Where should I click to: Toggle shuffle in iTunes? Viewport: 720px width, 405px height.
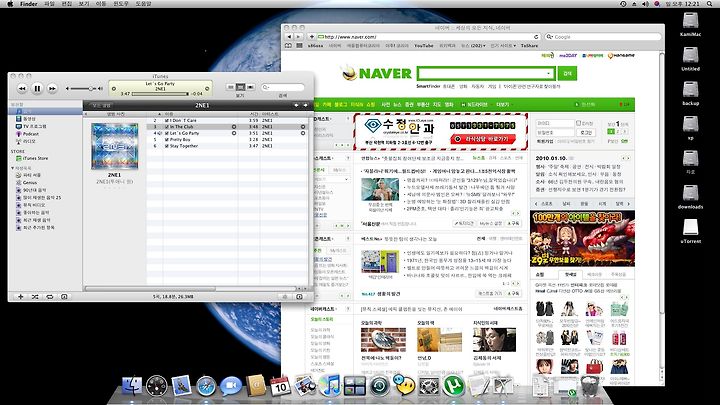click(x=35, y=297)
